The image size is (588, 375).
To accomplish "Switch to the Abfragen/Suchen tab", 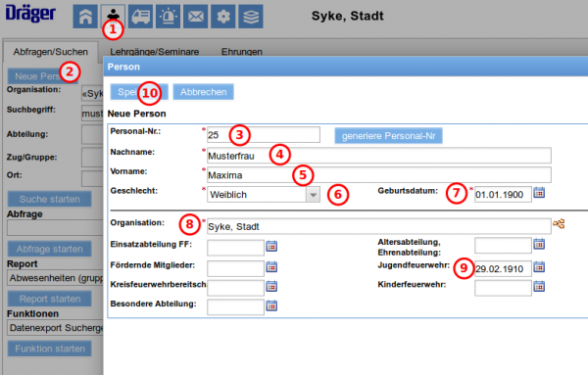I will click(x=51, y=52).
